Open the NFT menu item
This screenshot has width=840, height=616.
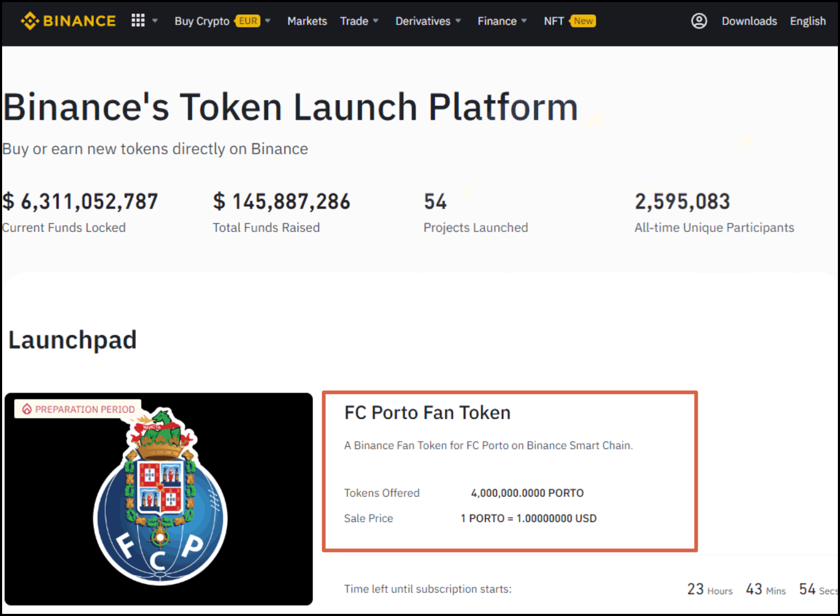click(x=553, y=21)
